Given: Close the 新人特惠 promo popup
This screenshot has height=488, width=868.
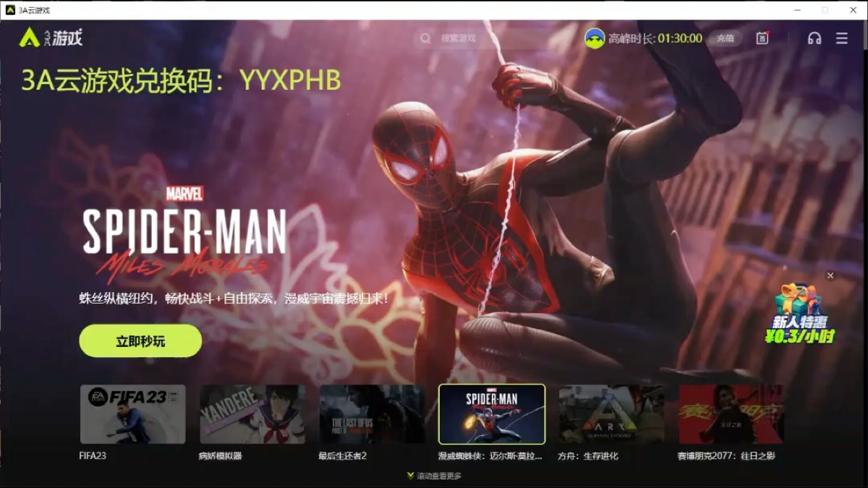Looking at the screenshot, I should (830, 275).
